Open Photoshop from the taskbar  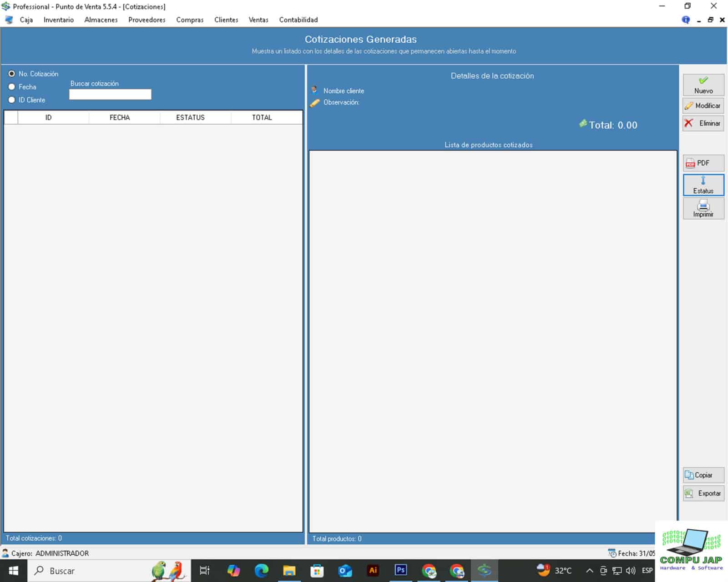401,571
